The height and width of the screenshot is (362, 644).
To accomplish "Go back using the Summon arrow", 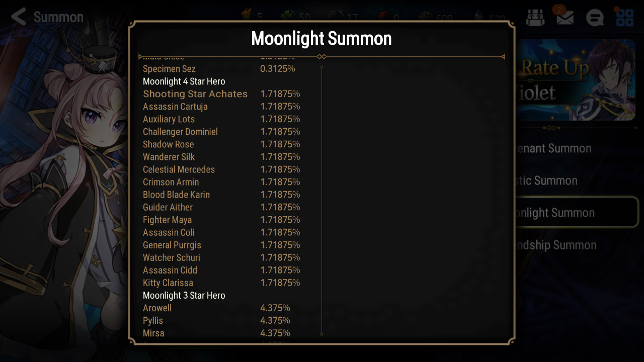I will point(19,17).
